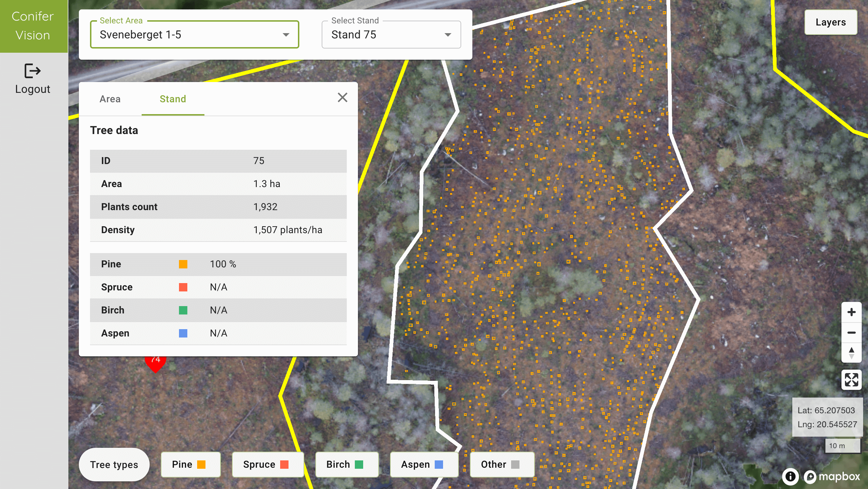Click the Mapbox logo
868x489 pixels.
pos(832,476)
